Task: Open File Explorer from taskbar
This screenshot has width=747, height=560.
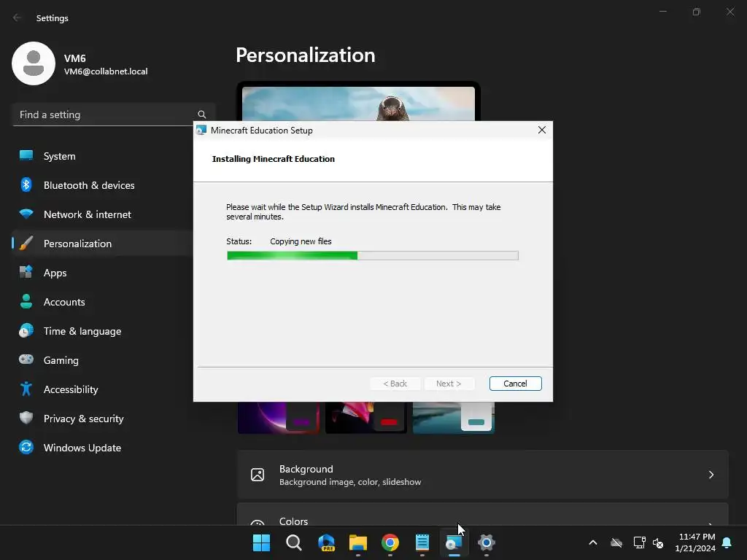Action: click(x=357, y=542)
